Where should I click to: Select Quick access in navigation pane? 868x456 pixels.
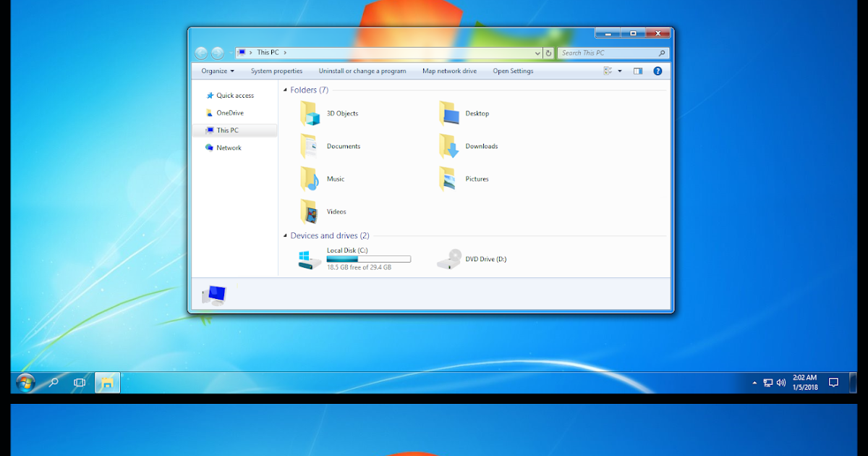click(235, 96)
